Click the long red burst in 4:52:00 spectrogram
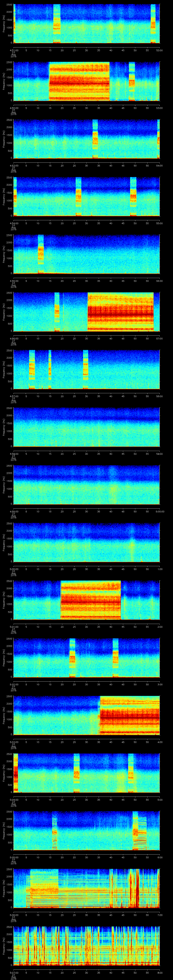Viewport: 173px width, 980px height. 79,81
